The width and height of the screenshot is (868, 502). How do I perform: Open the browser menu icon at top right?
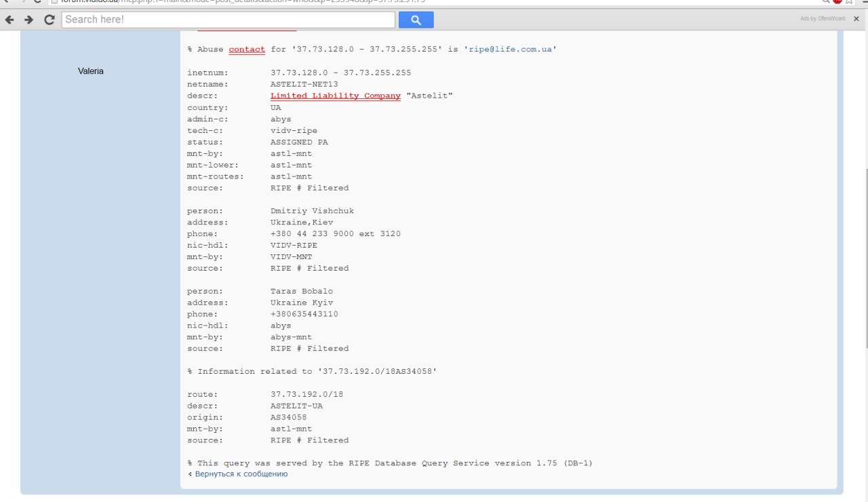863,2
